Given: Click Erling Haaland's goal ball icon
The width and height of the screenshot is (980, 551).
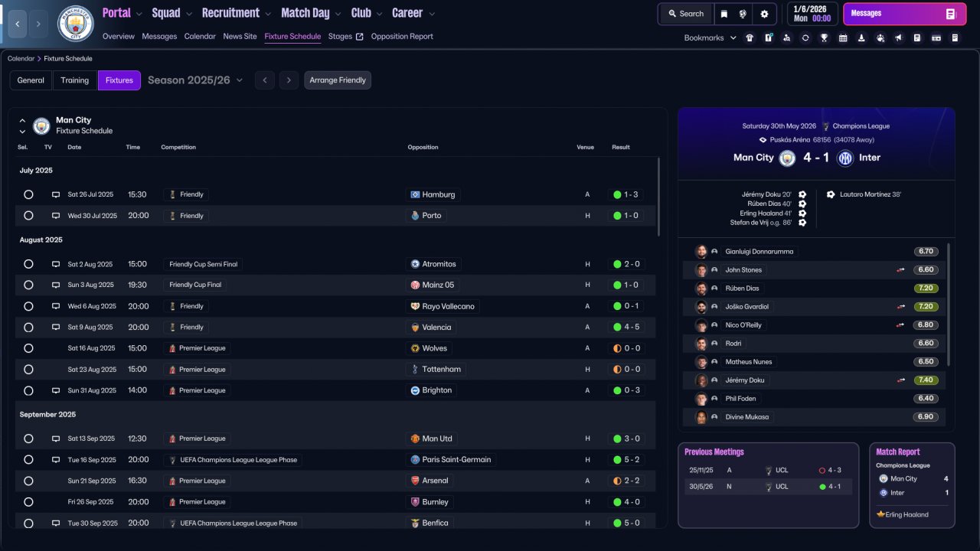Looking at the screenshot, I should click(x=802, y=213).
